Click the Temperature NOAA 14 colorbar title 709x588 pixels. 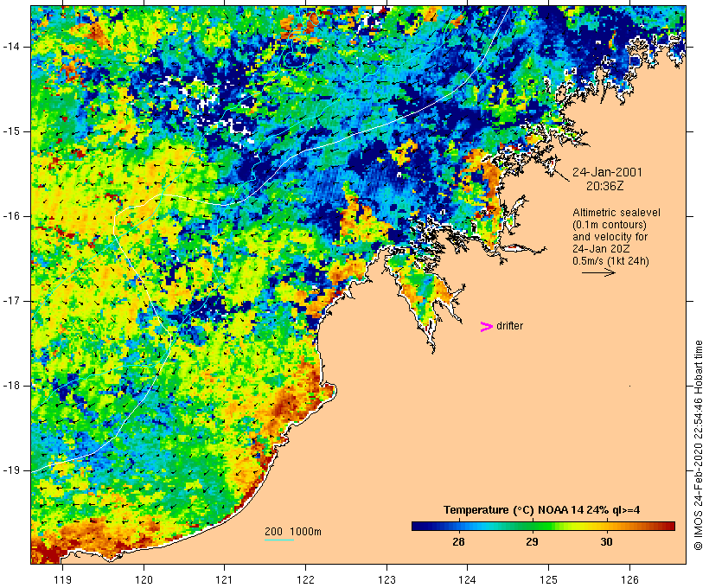[x=542, y=510]
